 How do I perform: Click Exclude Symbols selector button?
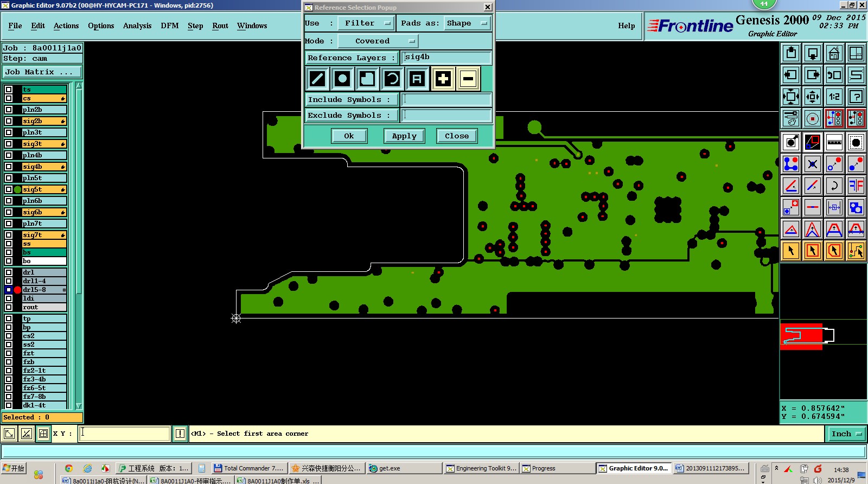click(x=352, y=115)
